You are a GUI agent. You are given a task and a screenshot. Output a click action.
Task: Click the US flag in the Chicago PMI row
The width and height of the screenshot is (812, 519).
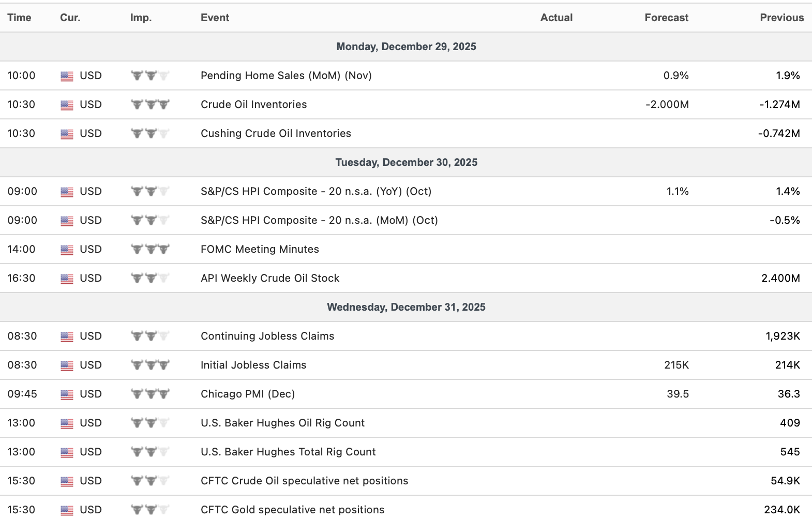(67, 394)
